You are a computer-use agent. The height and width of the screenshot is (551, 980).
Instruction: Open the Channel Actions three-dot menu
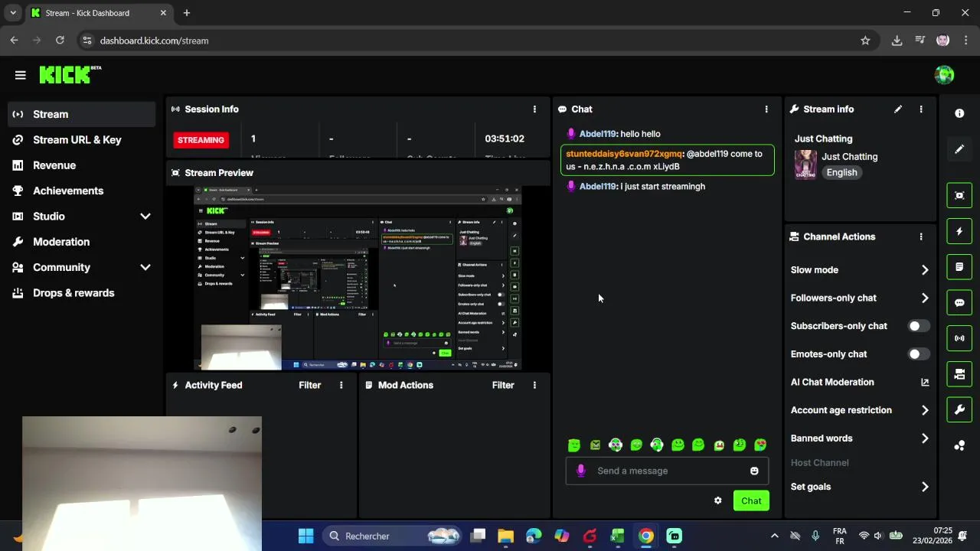coord(921,237)
